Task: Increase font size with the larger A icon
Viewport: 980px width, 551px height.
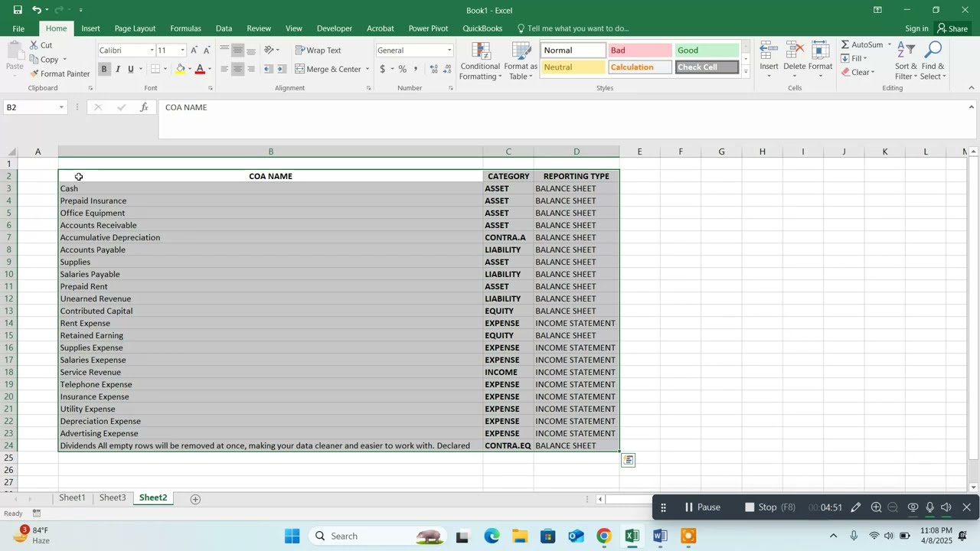Action: pos(194,50)
